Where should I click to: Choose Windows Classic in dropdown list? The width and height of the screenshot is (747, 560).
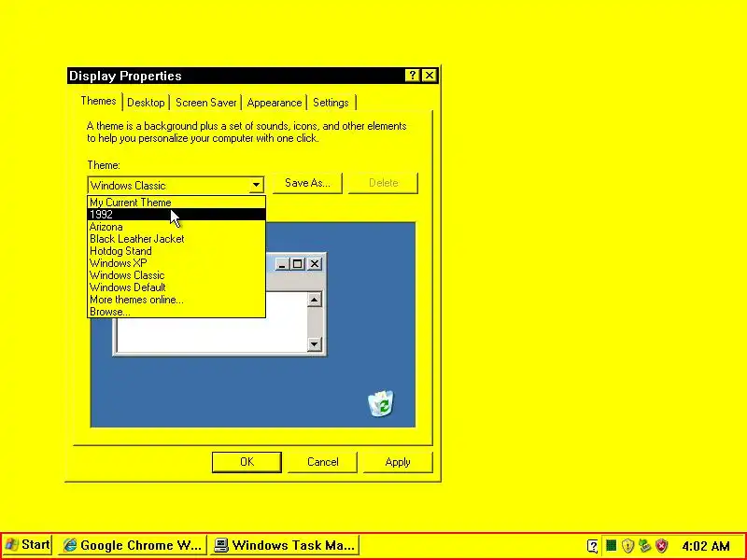[x=176, y=275]
